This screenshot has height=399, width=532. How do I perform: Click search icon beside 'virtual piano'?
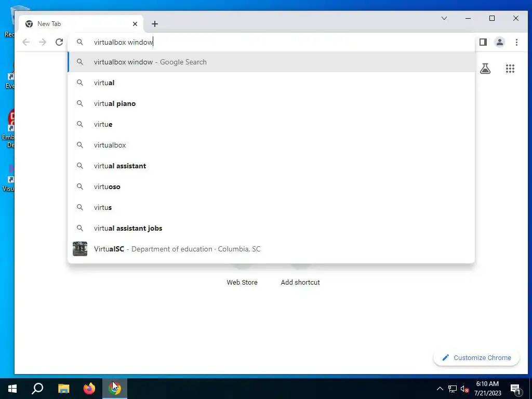[x=79, y=103]
